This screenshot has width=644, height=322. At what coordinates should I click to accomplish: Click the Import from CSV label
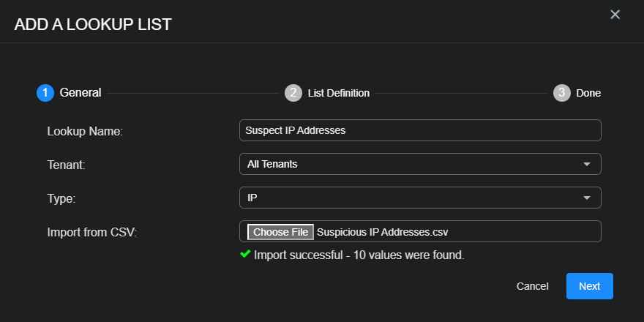(x=92, y=232)
